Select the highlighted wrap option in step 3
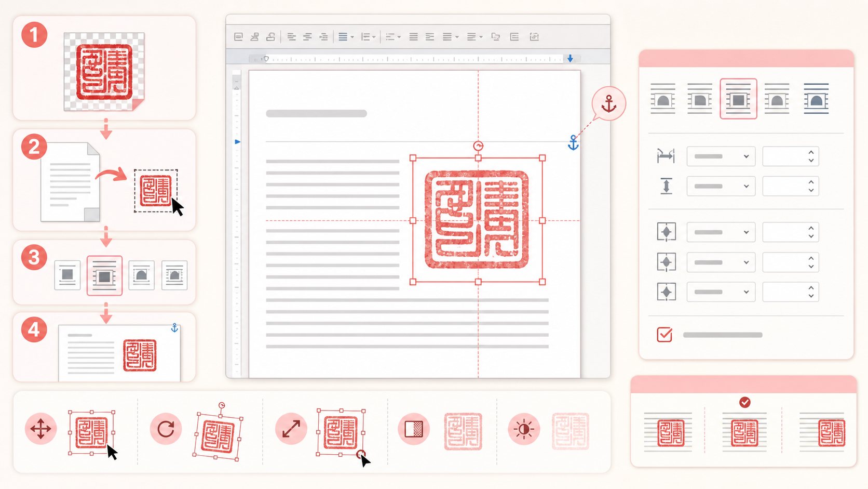 coord(104,275)
